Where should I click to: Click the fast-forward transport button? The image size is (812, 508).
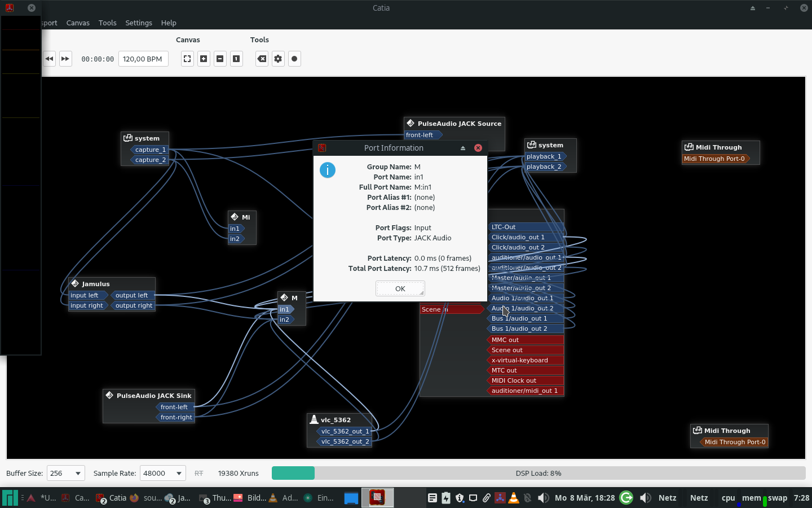click(65, 59)
